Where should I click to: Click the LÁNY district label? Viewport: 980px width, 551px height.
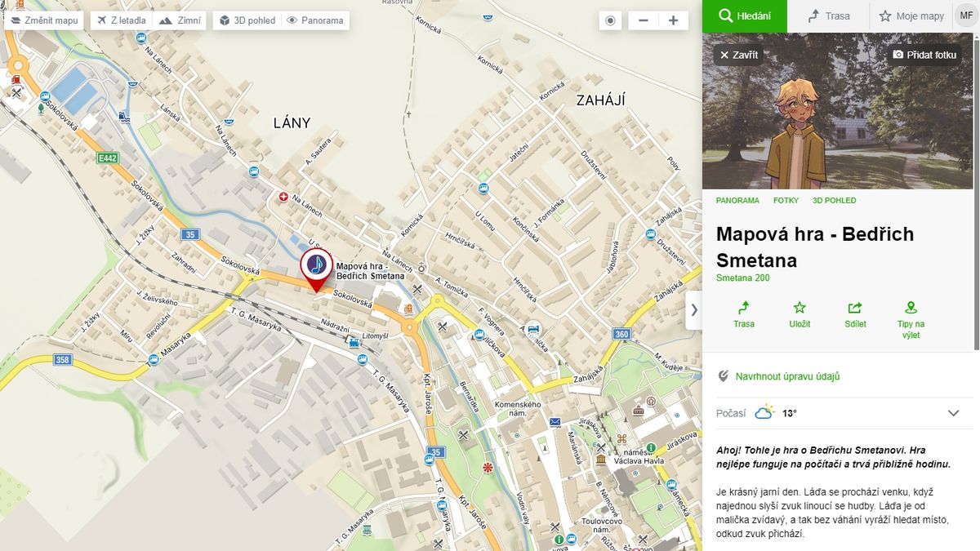(292, 123)
